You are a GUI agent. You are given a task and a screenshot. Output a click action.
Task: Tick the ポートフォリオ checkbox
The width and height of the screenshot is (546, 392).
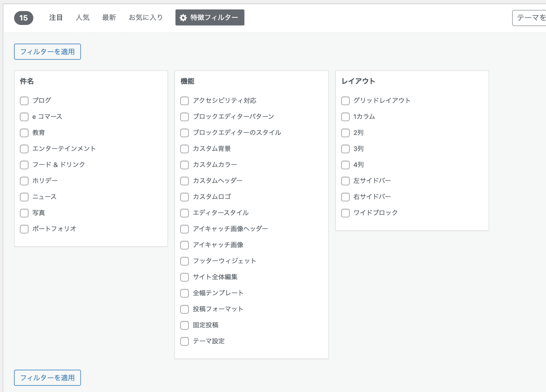24,229
